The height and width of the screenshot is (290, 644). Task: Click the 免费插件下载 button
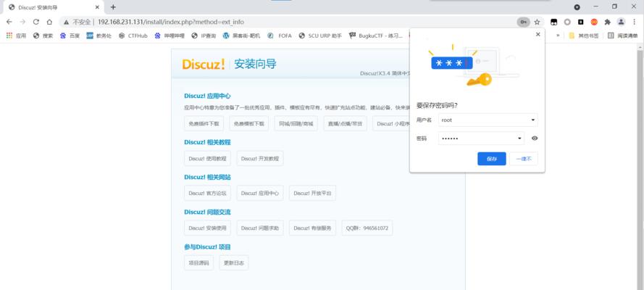click(x=204, y=124)
